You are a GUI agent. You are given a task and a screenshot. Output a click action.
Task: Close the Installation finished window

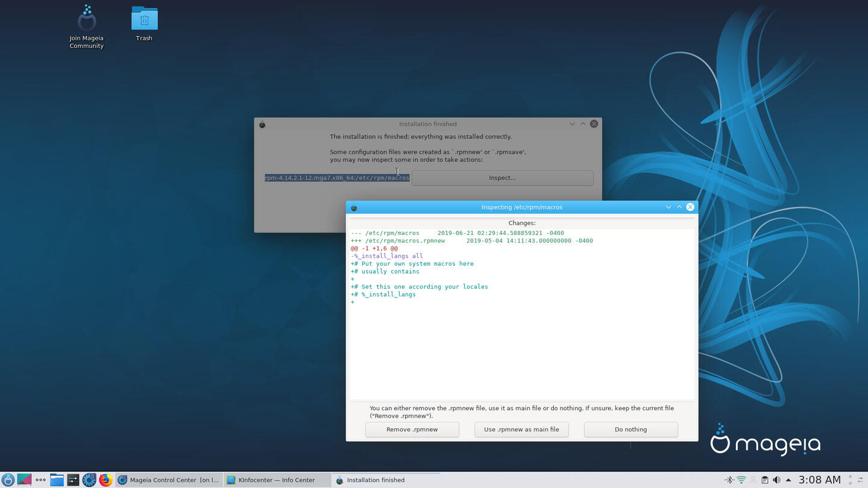[594, 124]
